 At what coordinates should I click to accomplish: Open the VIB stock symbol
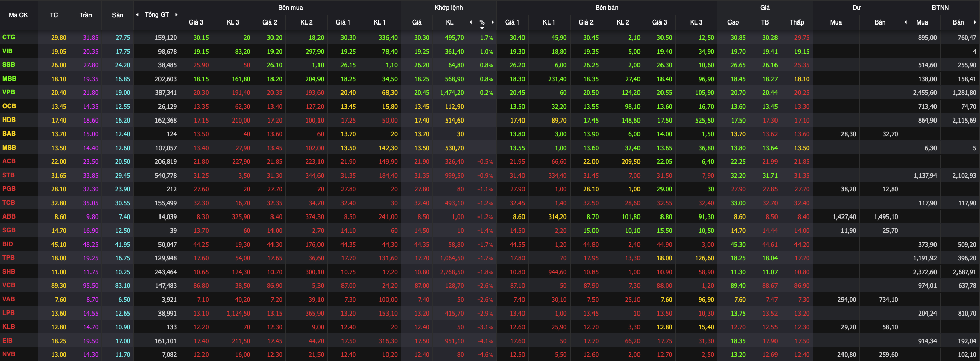pyautogui.click(x=7, y=51)
